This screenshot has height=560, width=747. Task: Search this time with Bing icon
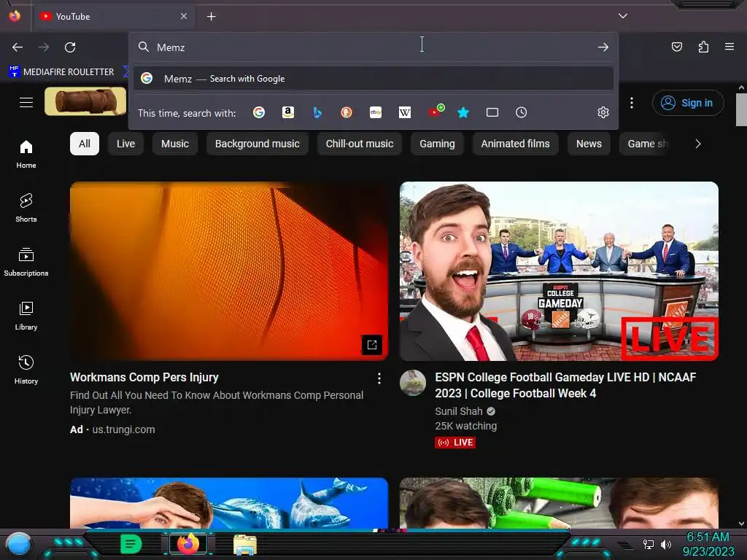[317, 112]
